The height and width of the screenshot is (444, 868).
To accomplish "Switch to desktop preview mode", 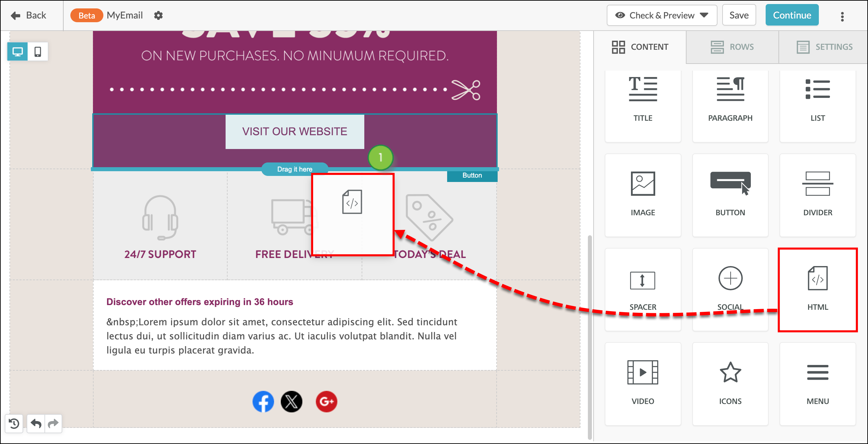I will [x=18, y=51].
